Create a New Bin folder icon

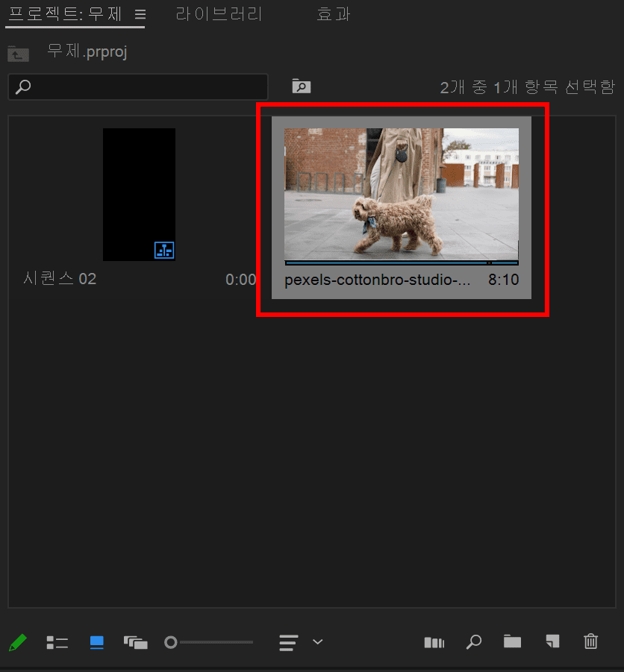tap(513, 641)
